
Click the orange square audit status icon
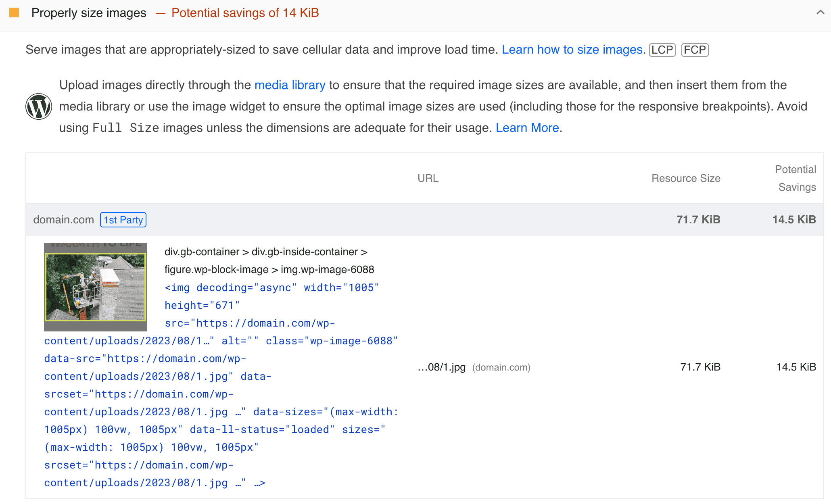[14, 12]
